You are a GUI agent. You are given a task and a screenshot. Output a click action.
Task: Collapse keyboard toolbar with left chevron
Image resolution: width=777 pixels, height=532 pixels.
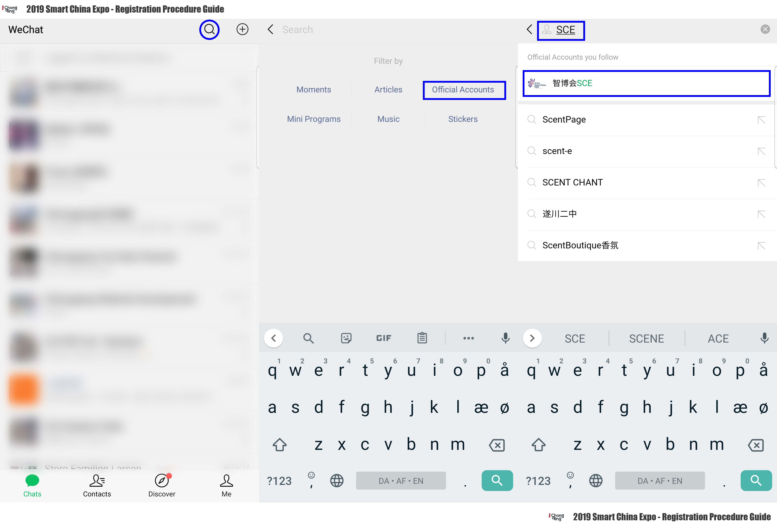[274, 338]
